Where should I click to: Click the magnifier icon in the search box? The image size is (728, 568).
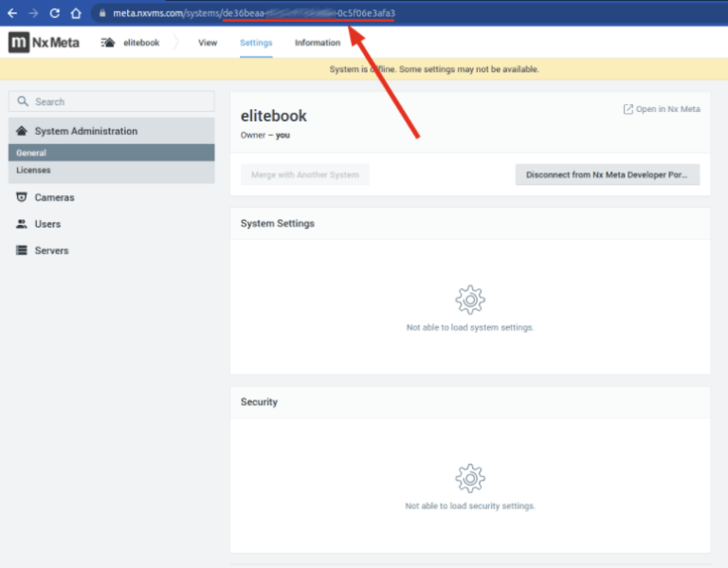click(23, 101)
